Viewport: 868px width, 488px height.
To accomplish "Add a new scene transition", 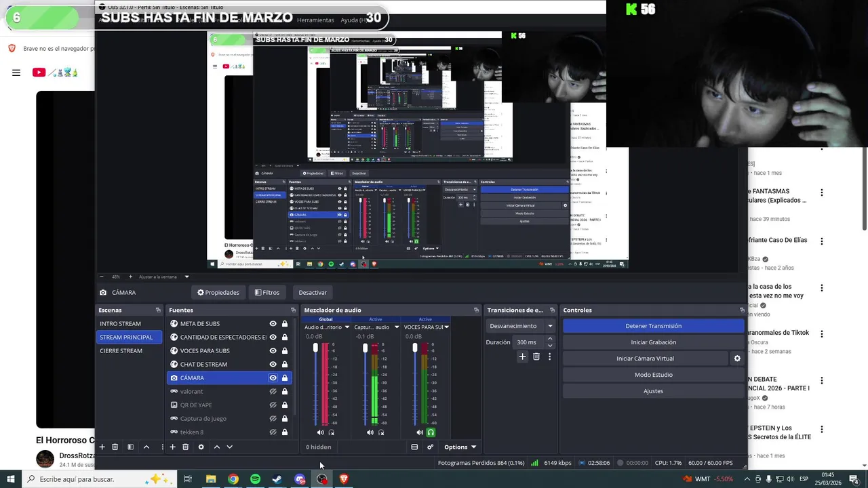I will point(522,357).
